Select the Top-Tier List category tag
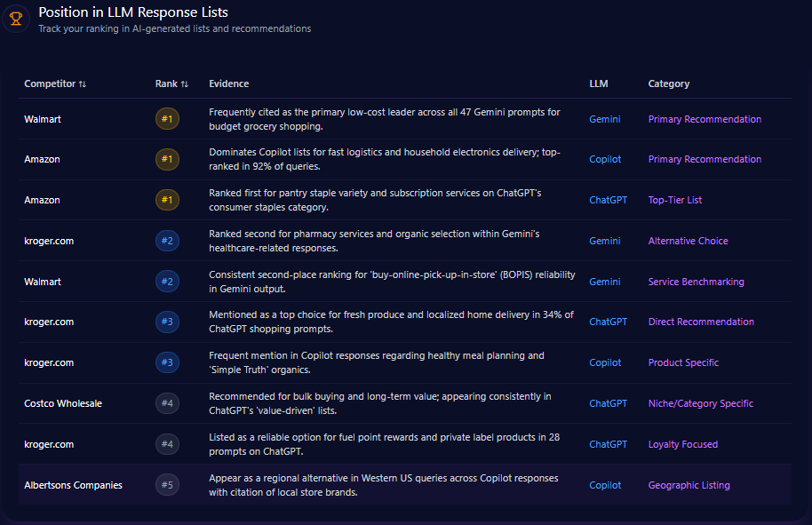Image resolution: width=812 pixels, height=525 pixels. [x=674, y=200]
